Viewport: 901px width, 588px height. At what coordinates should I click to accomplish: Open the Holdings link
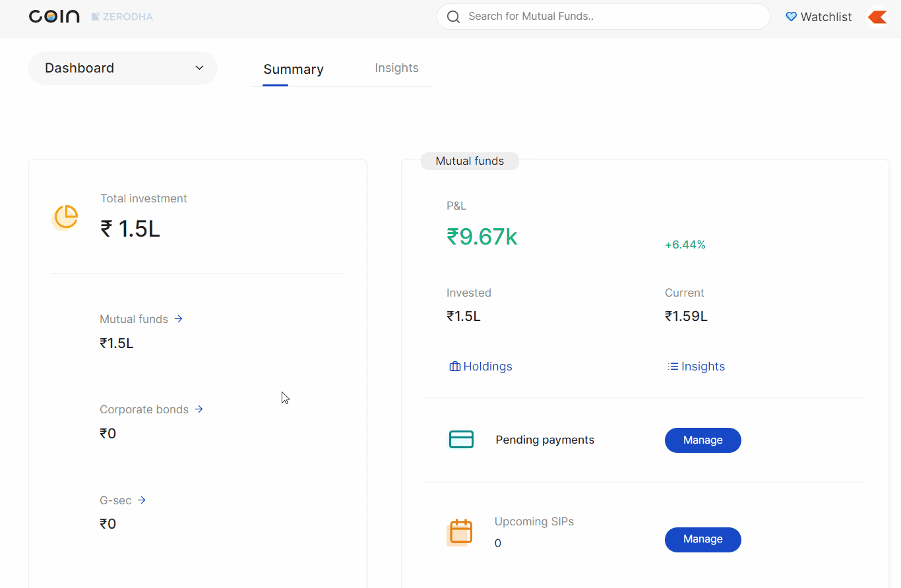coord(487,367)
